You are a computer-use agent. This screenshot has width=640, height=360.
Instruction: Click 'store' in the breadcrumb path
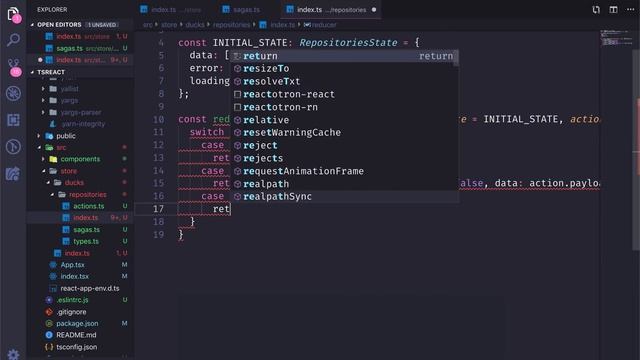click(x=169, y=25)
